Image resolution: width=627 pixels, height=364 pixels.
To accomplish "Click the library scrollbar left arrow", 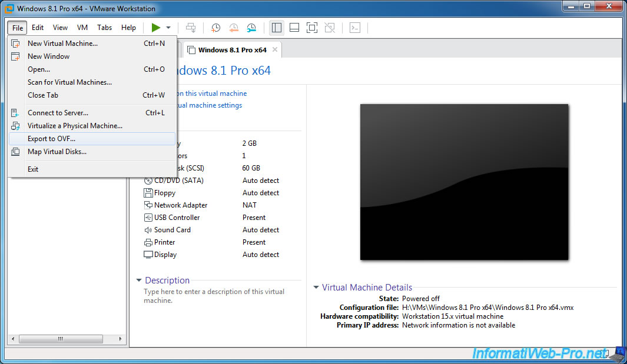I will [x=13, y=339].
